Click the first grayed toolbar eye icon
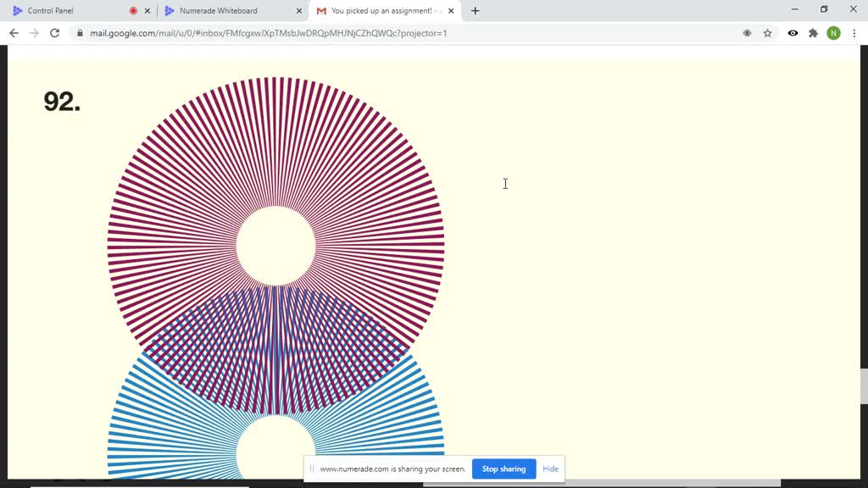 pos(747,33)
